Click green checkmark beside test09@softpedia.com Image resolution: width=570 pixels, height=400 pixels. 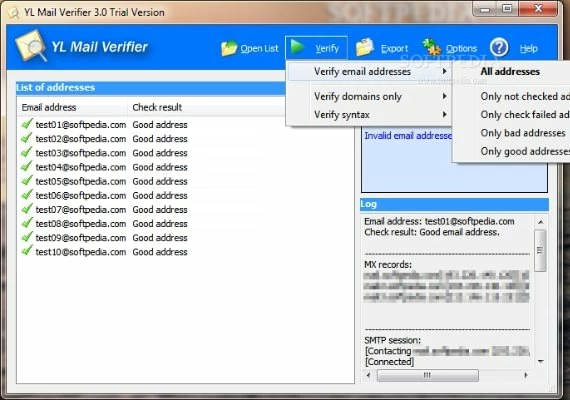click(x=27, y=237)
